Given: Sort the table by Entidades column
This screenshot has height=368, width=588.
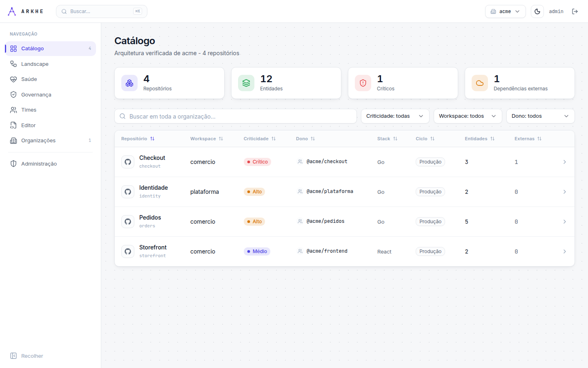Looking at the screenshot, I should coord(480,139).
